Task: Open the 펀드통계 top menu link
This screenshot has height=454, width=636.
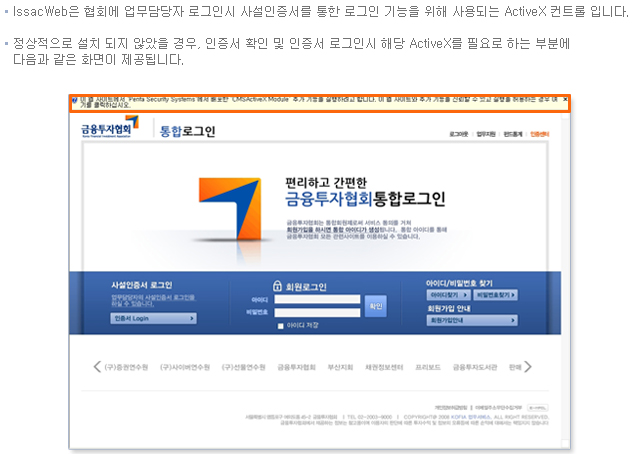Action: pos(513,134)
